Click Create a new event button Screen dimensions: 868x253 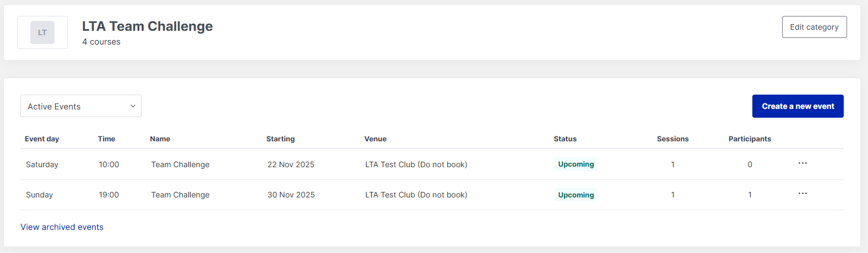point(798,106)
